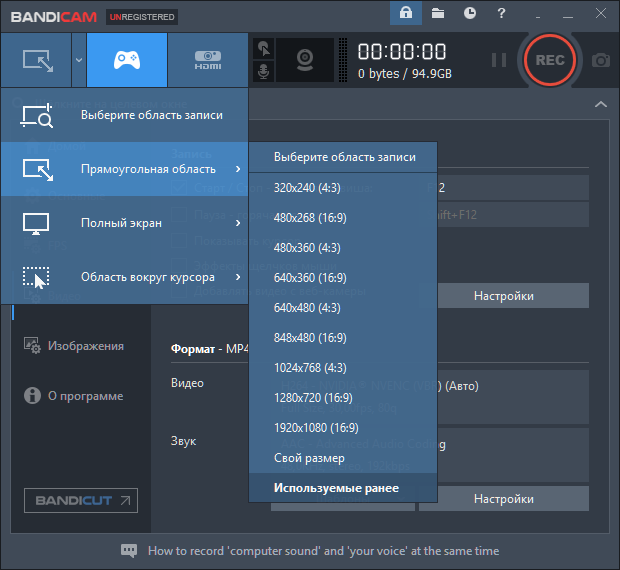The image size is (620, 570).
Task: Toggle the microphone recording icon
Action: coord(263,72)
